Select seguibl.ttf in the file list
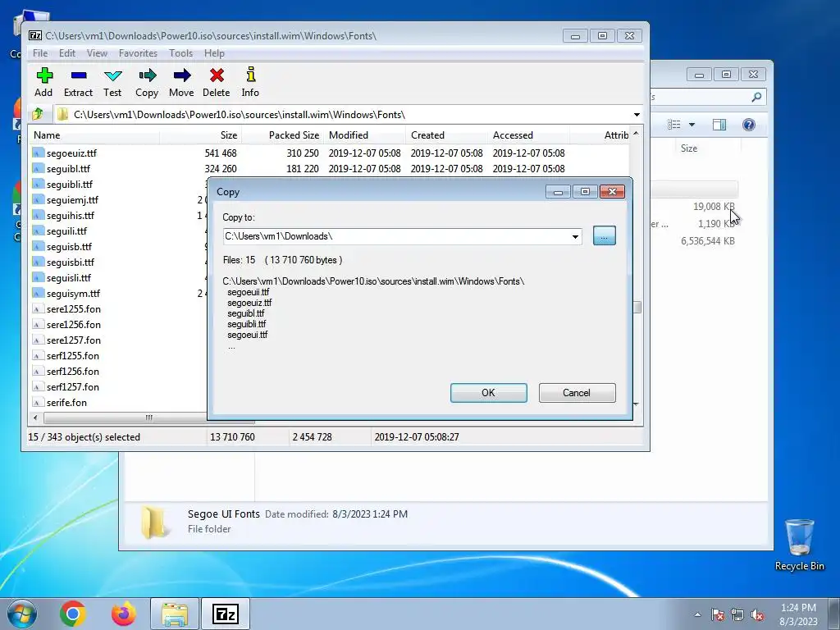The width and height of the screenshot is (840, 630). pos(68,169)
